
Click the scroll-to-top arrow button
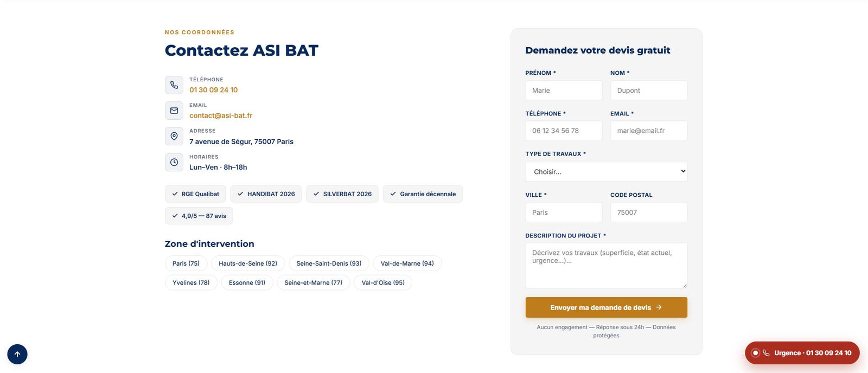(17, 355)
